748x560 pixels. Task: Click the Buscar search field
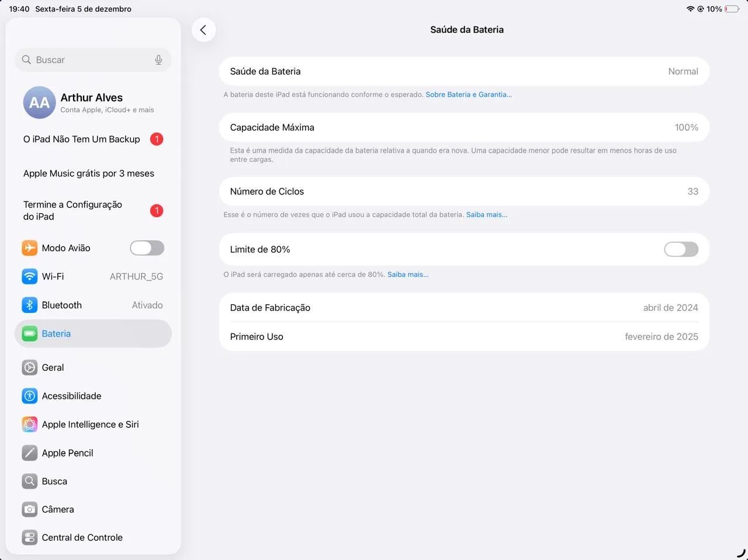point(88,60)
